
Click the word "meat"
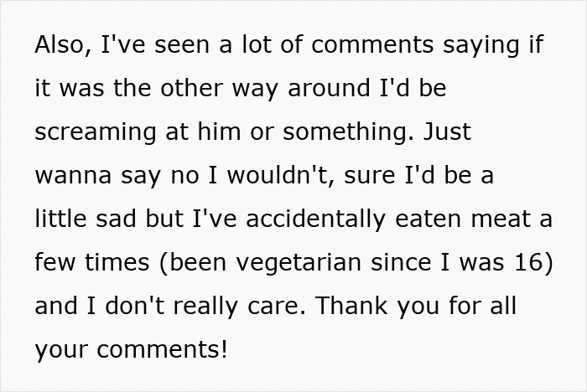click(500, 219)
